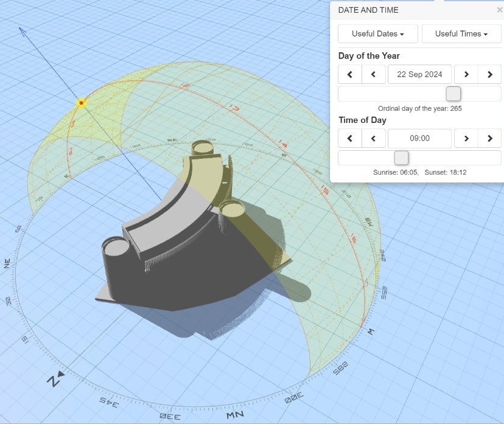Click outermost forward arrow under Time of Day
504x424 pixels.
(489, 138)
